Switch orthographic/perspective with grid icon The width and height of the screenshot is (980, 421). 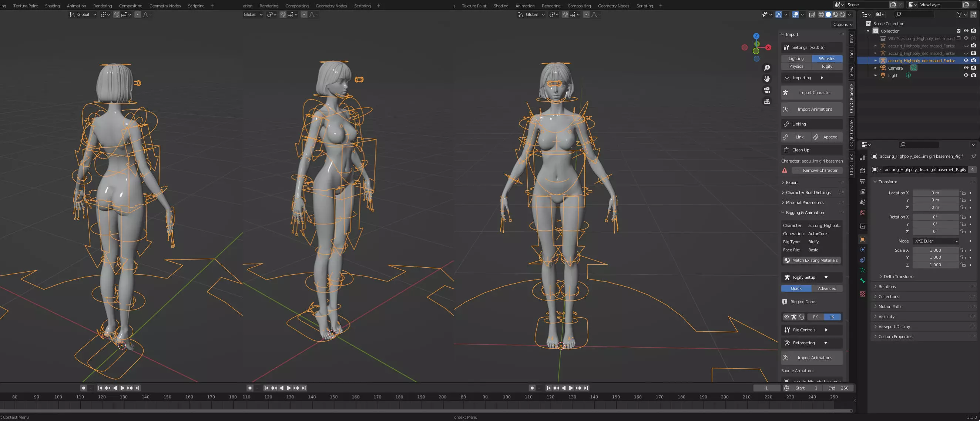(x=767, y=101)
